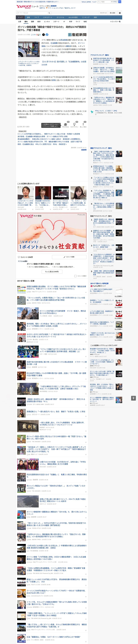The width and height of the screenshot is (138, 644).
Task: Open recommended article 「ガソリン350円」の悪夢が現実に
Action: click(56, 299)
